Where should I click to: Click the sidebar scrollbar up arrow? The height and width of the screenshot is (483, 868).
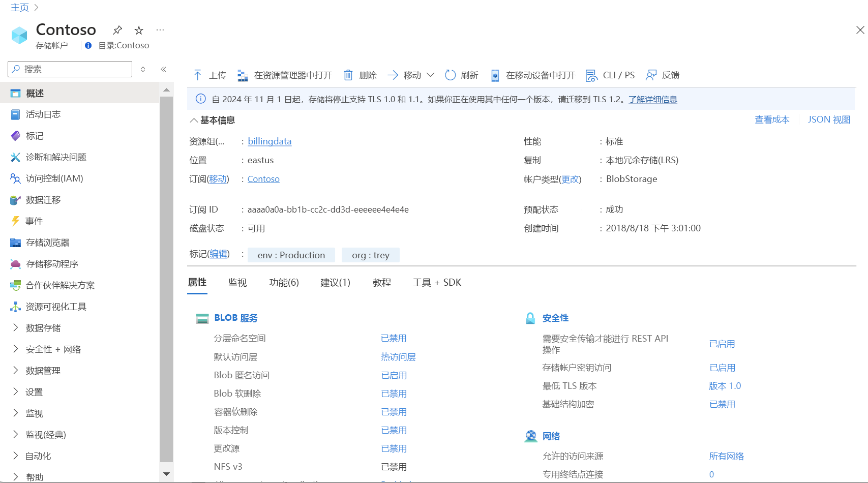pyautogui.click(x=166, y=90)
